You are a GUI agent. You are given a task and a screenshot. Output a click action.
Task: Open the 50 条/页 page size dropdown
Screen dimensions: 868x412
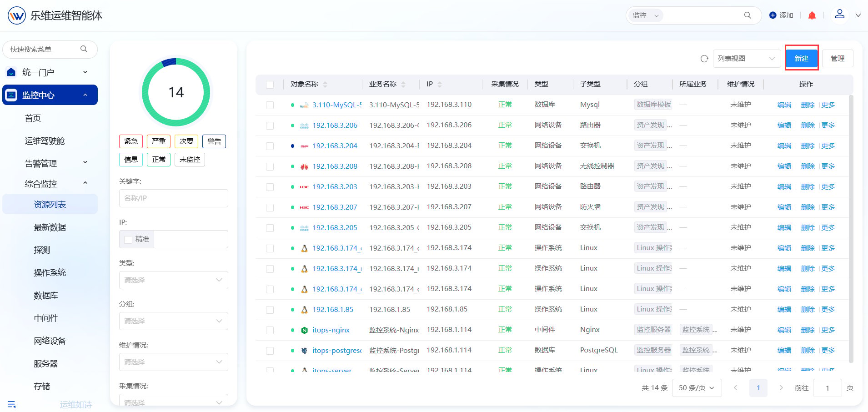coord(697,388)
